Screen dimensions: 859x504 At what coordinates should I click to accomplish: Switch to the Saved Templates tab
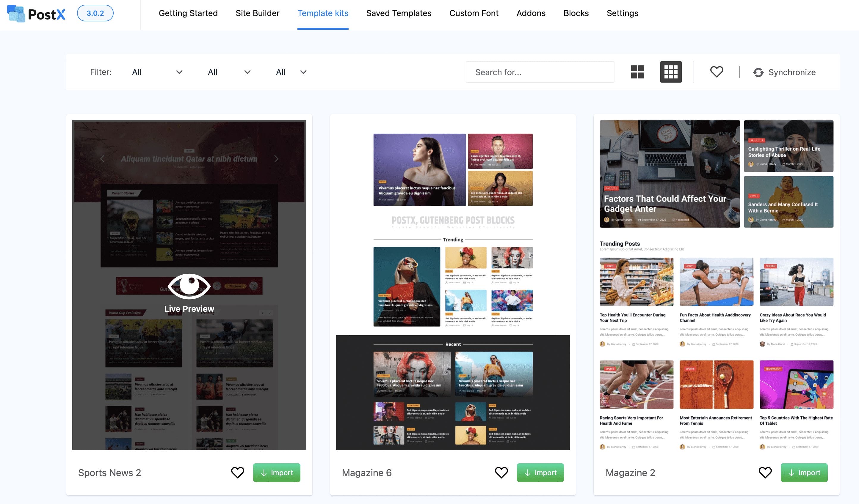point(399,13)
